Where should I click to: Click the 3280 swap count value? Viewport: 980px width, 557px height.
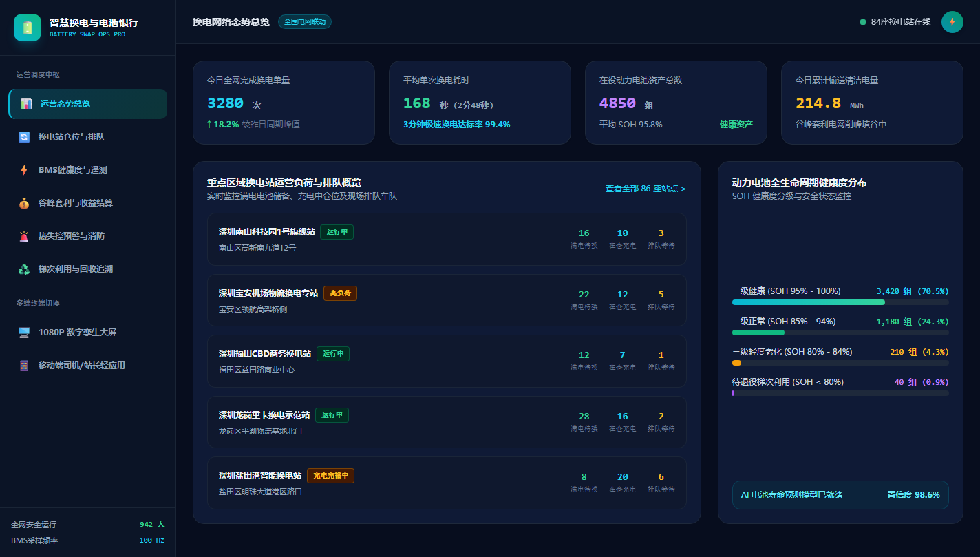(x=226, y=103)
